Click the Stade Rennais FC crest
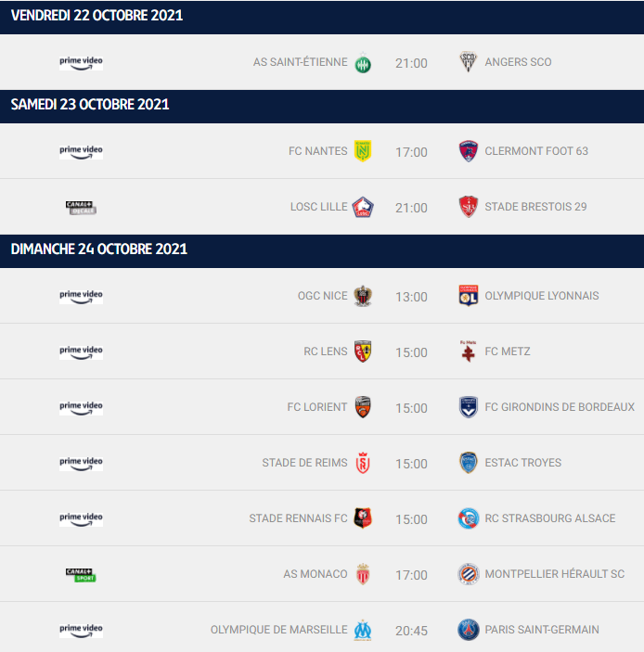This screenshot has width=644, height=652. click(363, 518)
